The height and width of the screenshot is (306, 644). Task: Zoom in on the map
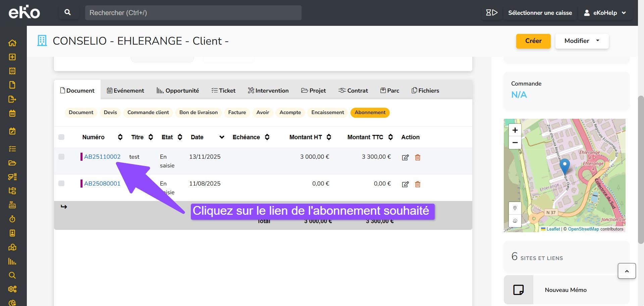tap(515, 130)
